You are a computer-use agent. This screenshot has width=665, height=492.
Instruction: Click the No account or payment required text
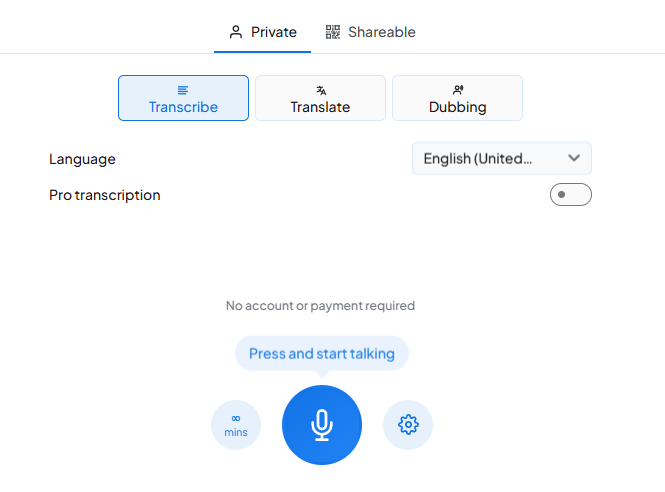tap(320, 306)
